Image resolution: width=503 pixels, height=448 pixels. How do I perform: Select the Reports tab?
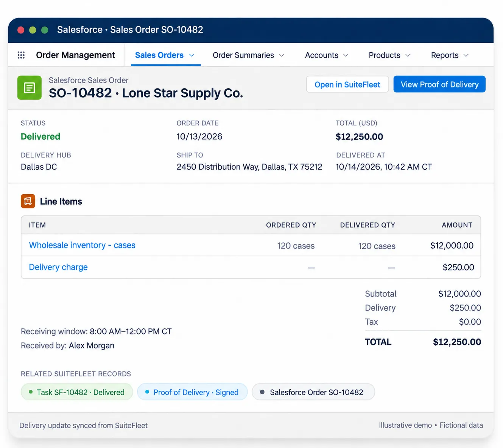point(445,55)
